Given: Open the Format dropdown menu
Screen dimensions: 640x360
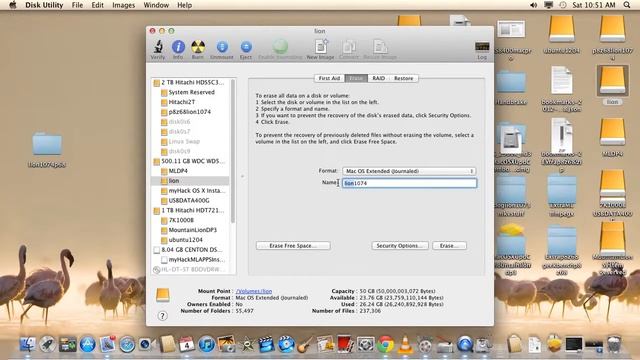Looking at the screenshot, I should tap(409, 171).
